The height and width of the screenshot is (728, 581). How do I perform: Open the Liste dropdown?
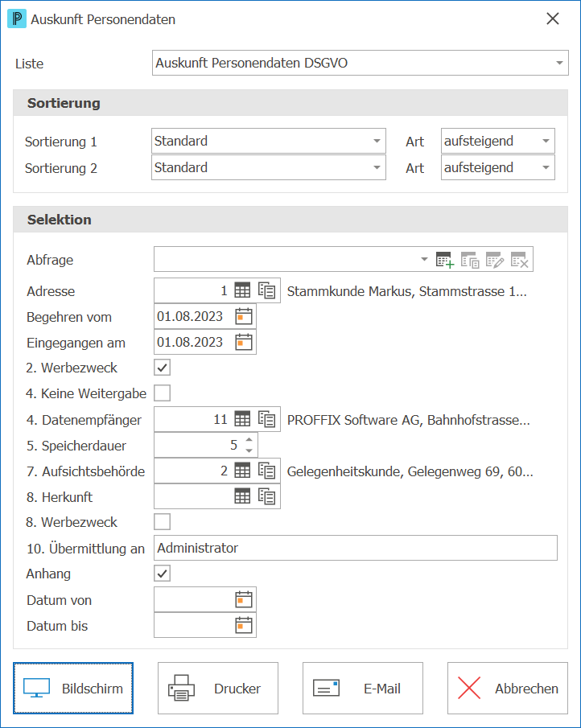pos(361,63)
